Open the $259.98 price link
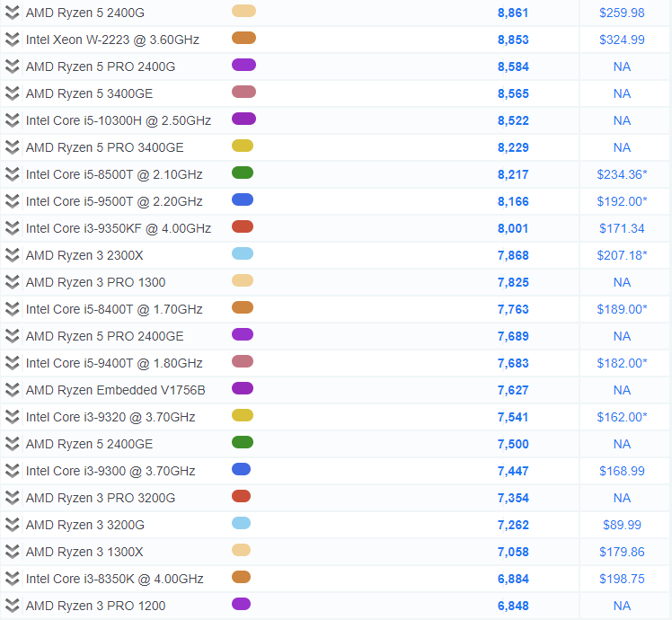Image resolution: width=672 pixels, height=620 pixels. tap(622, 13)
